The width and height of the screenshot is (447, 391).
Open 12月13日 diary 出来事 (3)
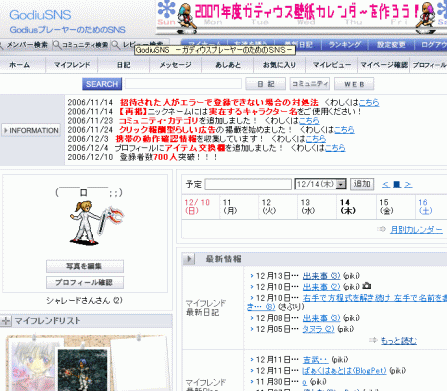tap(321, 276)
